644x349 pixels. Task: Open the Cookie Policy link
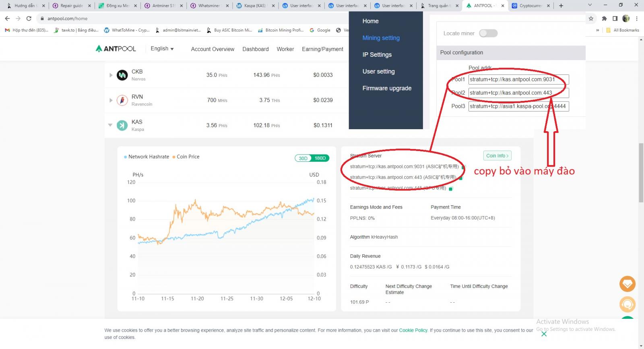pyautogui.click(x=413, y=330)
